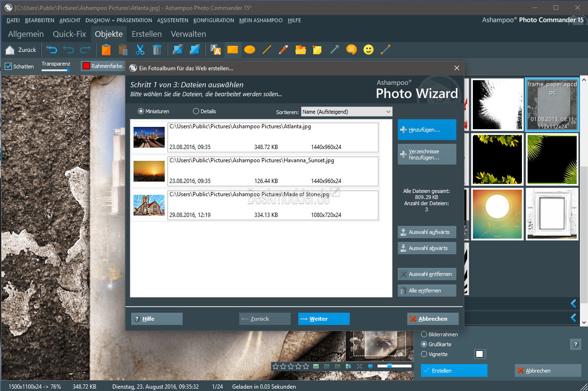Close the Fotoalbum wizard dialog with X
Image resolution: width=588 pixels, height=391 pixels.
(x=456, y=68)
